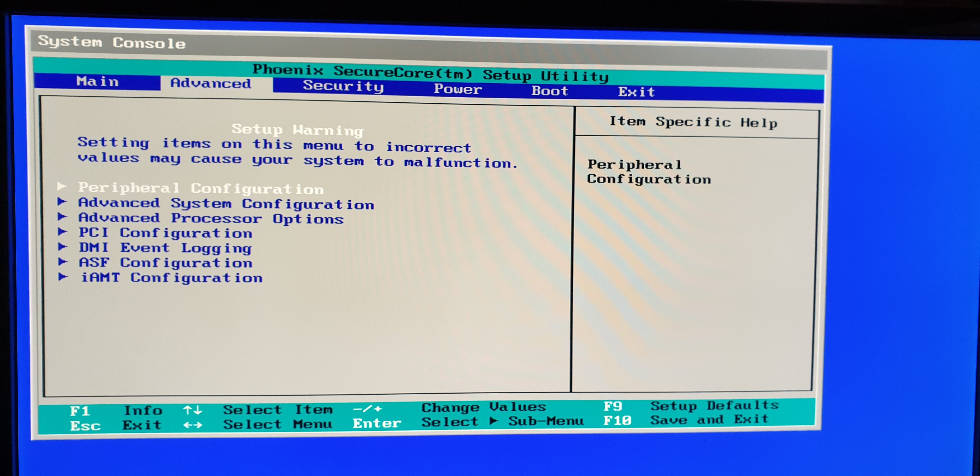Open the Power menu tab
The image size is (980, 476).
tap(458, 89)
